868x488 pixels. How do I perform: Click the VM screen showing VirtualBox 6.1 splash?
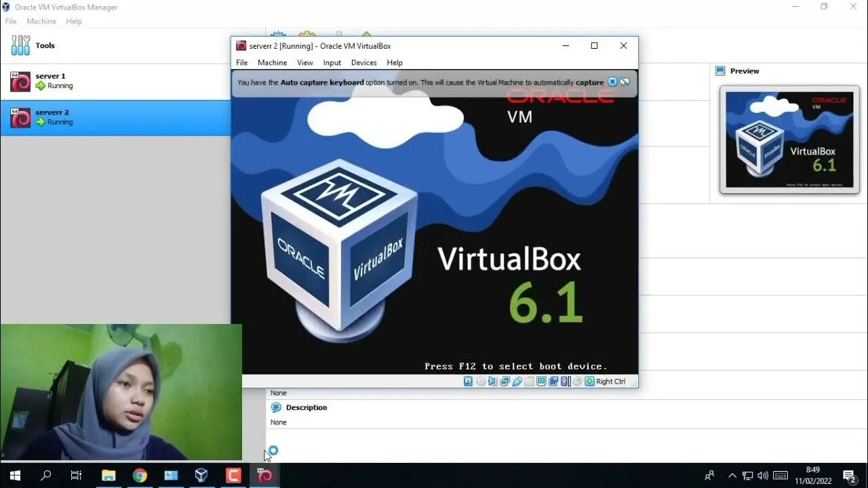pos(434,222)
